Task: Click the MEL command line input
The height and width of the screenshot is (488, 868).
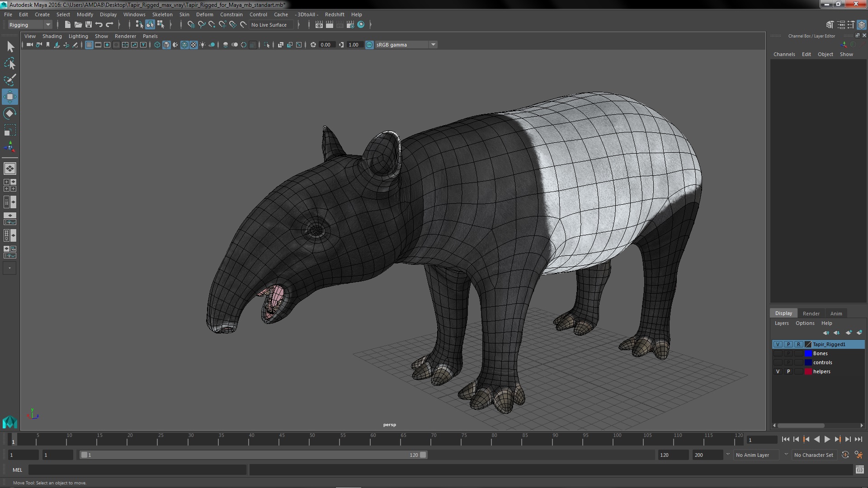Action: 137,470
